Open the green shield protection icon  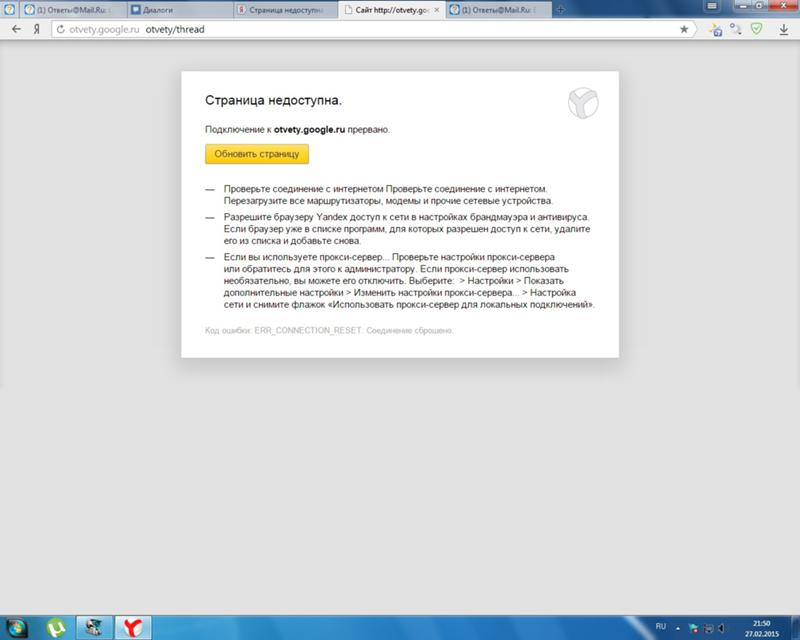pos(756,29)
